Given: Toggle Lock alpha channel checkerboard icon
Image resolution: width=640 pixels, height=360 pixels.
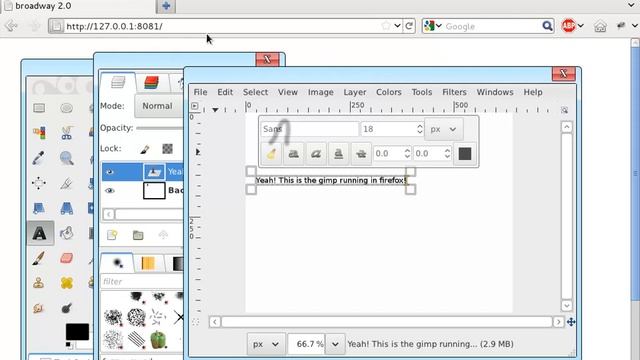Looking at the screenshot, I should (x=167, y=149).
